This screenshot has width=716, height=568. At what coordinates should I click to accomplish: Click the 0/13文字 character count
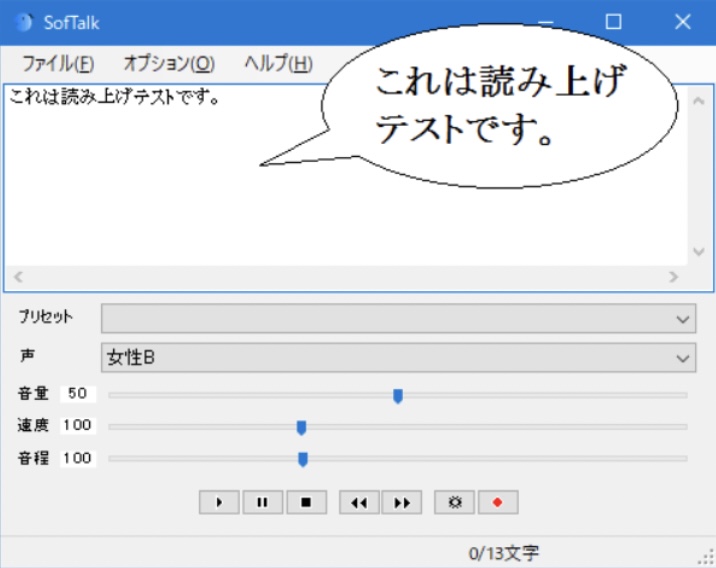point(504,553)
